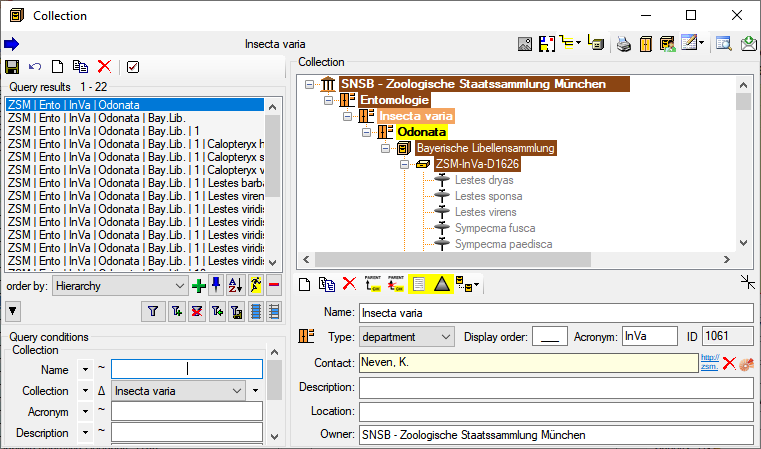This screenshot has width=761, height=449.
Task: Clear filter using crossed-out funnel icon
Action: (x=197, y=311)
